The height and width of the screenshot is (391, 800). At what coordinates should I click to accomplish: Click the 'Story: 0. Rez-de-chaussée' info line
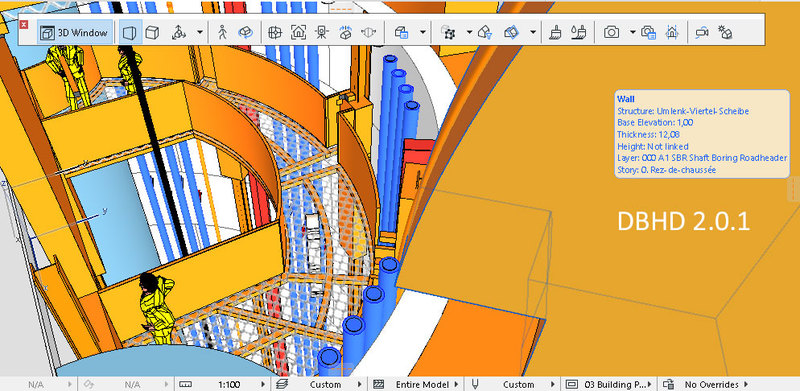666,170
